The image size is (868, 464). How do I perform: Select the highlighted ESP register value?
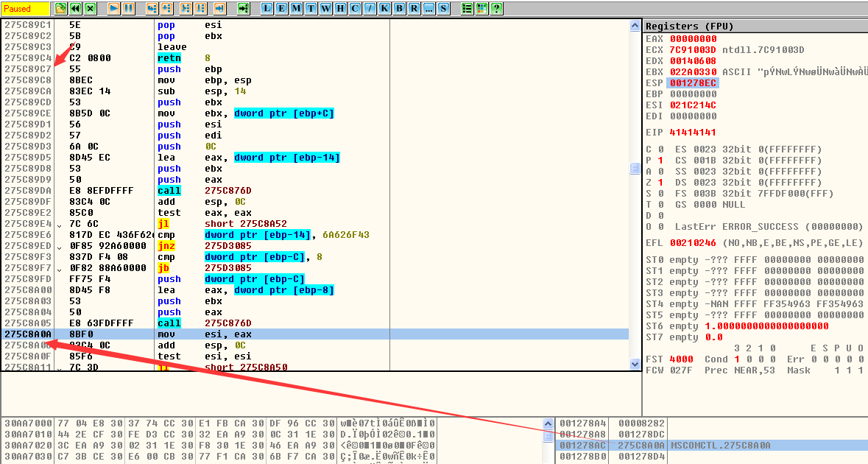692,83
